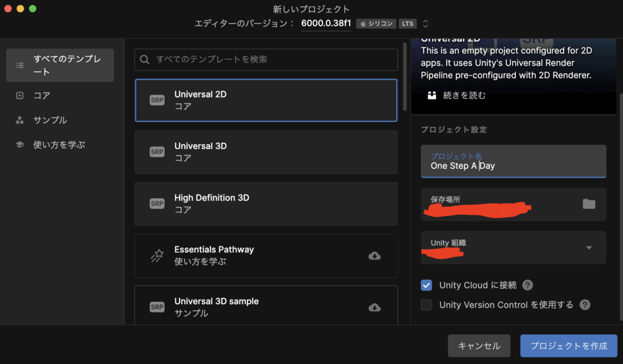Click the すべてのテンプレート list icon
Screen dimensions: 623x364
20,65
